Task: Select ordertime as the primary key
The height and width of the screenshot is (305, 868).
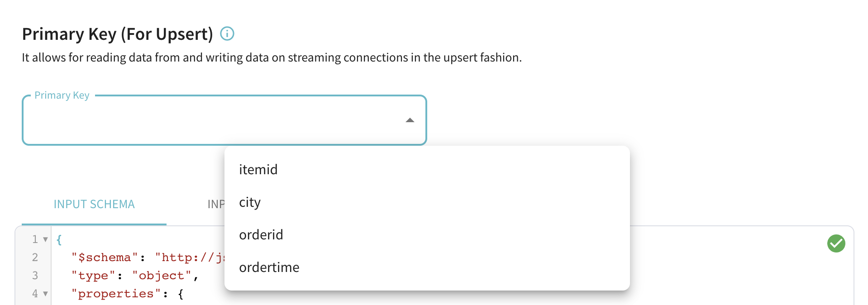Action: coord(269,267)
